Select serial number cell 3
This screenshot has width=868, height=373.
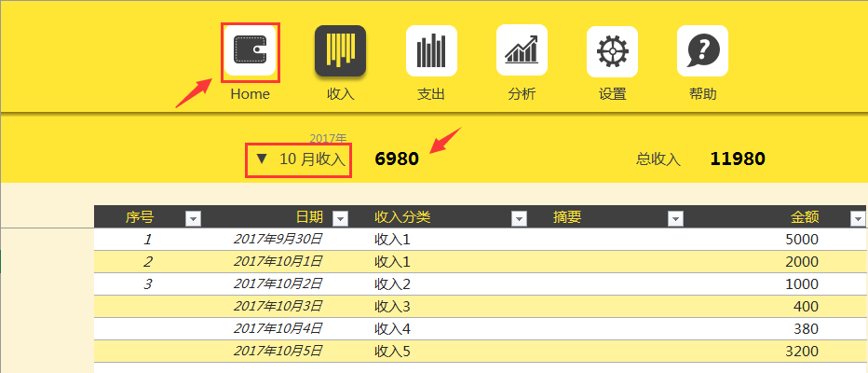148,284
